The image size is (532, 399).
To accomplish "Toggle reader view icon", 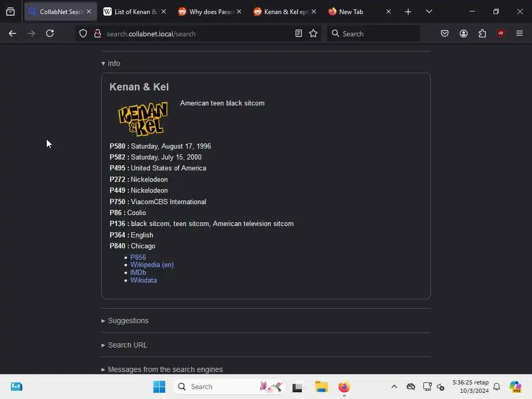I will pos(299,33).
